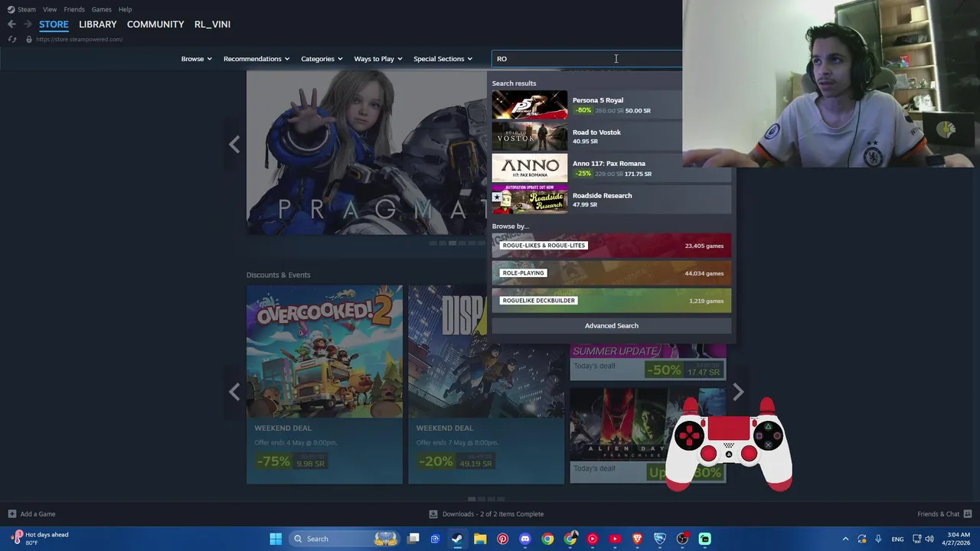Expand the Special Sections dropdown
Image resolution: width=980 pixels, height=551 pixels.
pyautogui.click(x=443, y=59)
